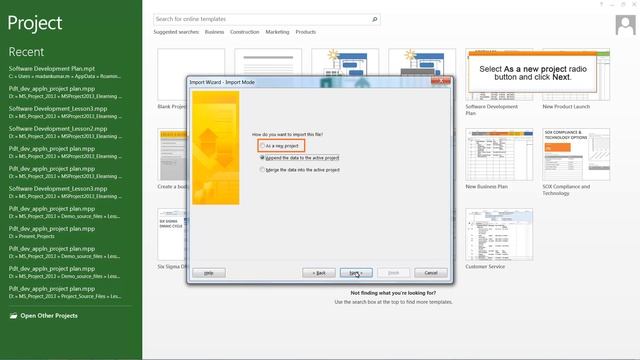Viewport: 640px width, 360px height.
Task: Click the Next button in Import Wizard
Action: 356,273
